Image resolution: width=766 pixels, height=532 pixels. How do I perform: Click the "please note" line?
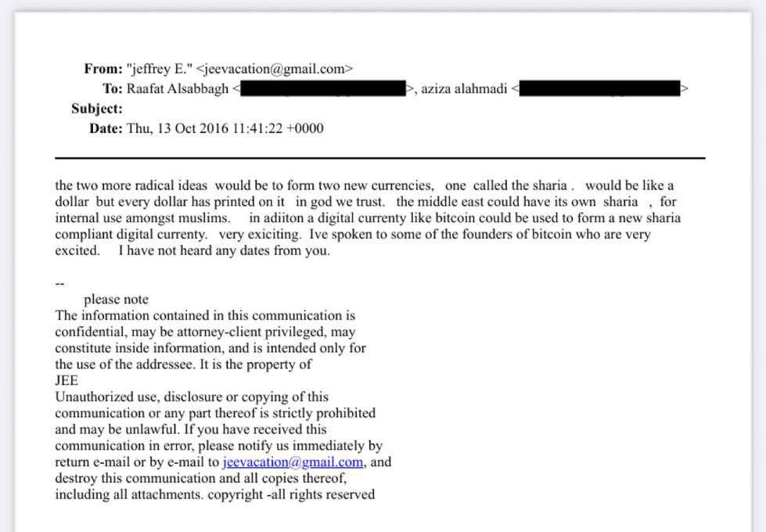point(116,300)
